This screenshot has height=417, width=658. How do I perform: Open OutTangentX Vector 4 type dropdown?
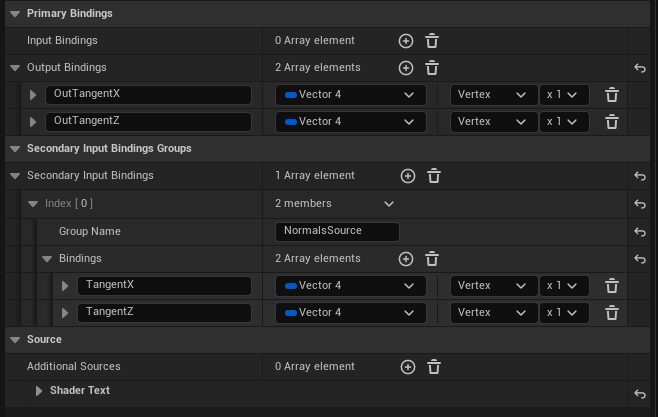click(x=348, y=95)
